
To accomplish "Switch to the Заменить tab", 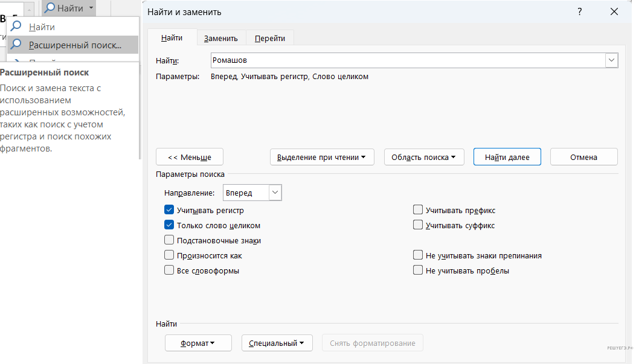I will pyautogui.click(x=220, y=38).
